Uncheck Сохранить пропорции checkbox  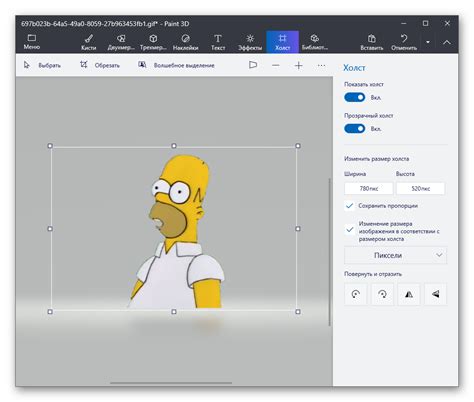[349, 206]
